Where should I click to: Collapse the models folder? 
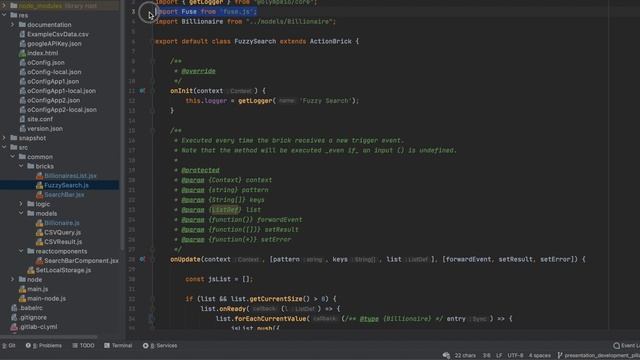coord(21,213)
